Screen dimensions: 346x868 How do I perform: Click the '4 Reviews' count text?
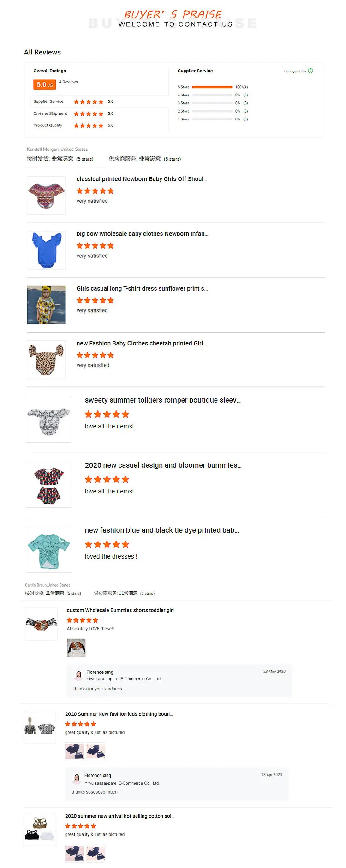[x=68, y=82]
